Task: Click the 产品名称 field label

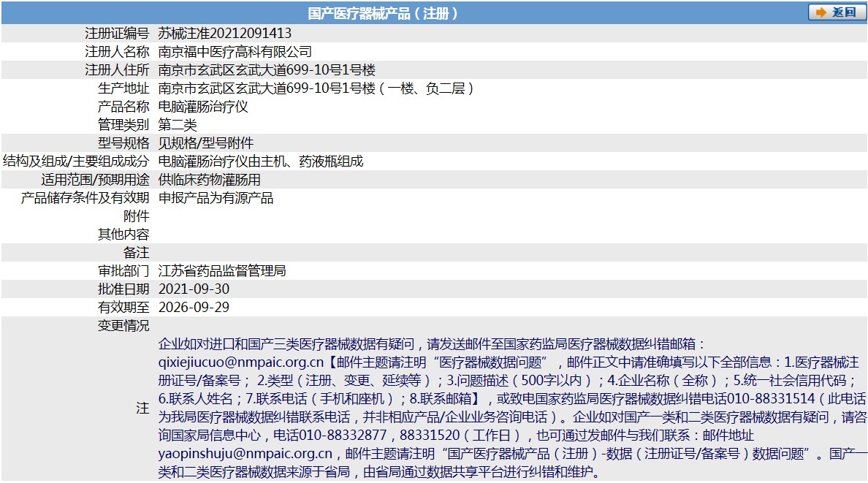Action: coord(123,107)
